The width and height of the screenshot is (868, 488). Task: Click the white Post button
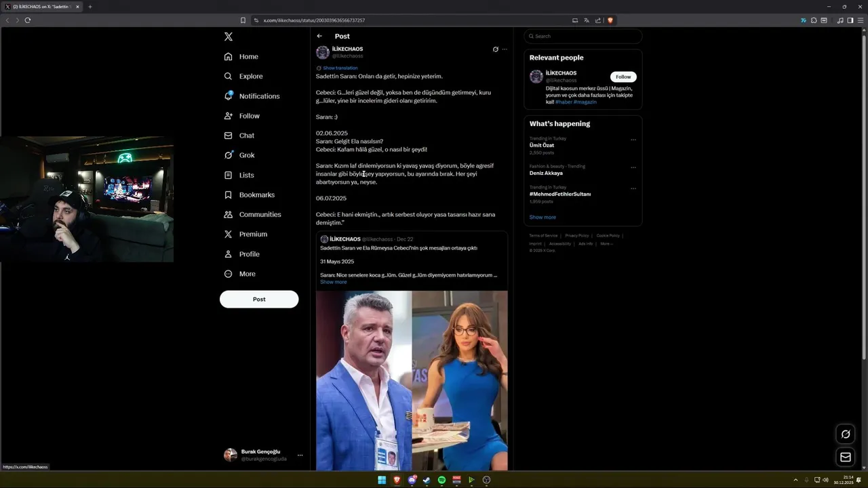[x=259, y=299]
